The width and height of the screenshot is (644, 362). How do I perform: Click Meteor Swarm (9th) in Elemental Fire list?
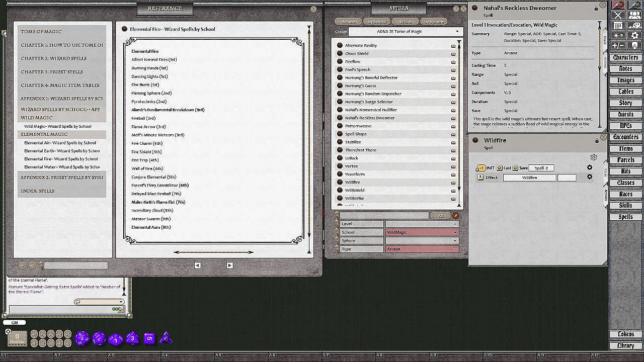pos(151,219)
